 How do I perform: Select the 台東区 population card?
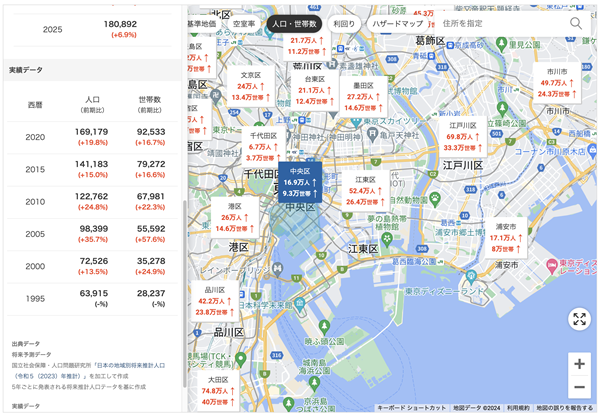[x=315, y=90]
